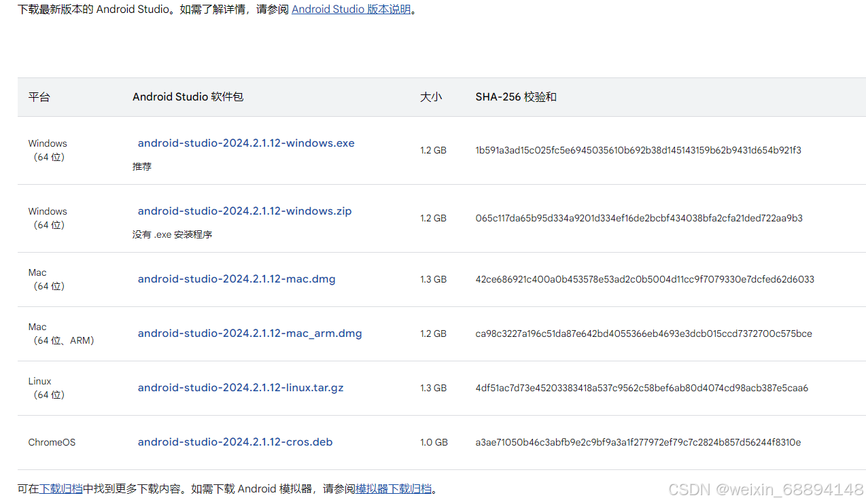Click the 1.2 GB size in the windows.zip row

pyautogui.click(x=433, y=218)
